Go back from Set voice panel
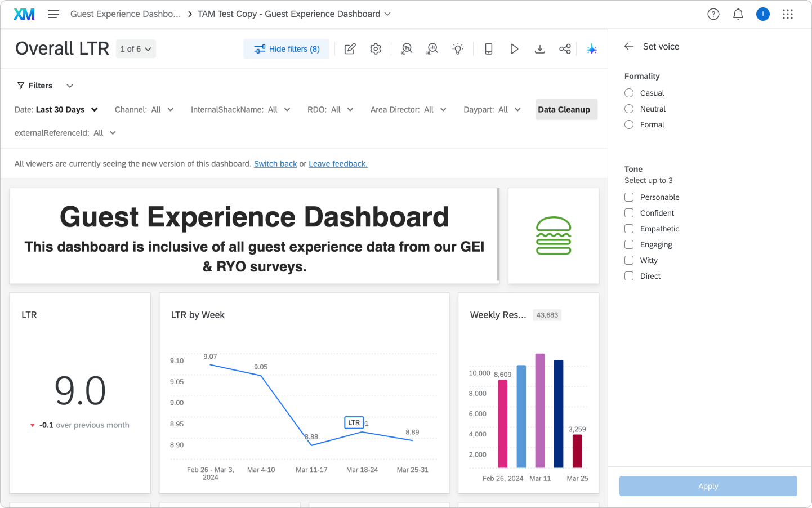812x508 pixels. pyautogui.click(x=629, y=46)
